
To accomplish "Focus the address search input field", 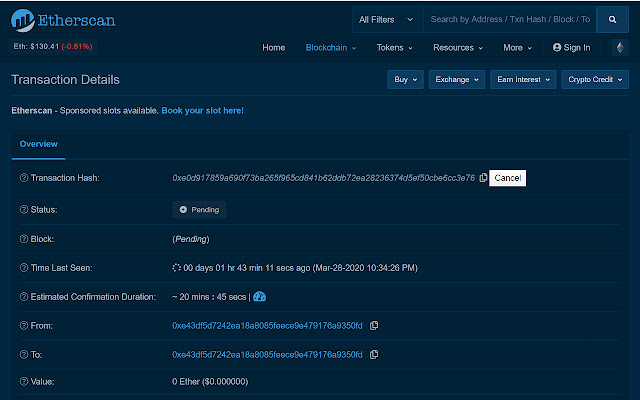I will pyautogui.click(x=510, y=20).
